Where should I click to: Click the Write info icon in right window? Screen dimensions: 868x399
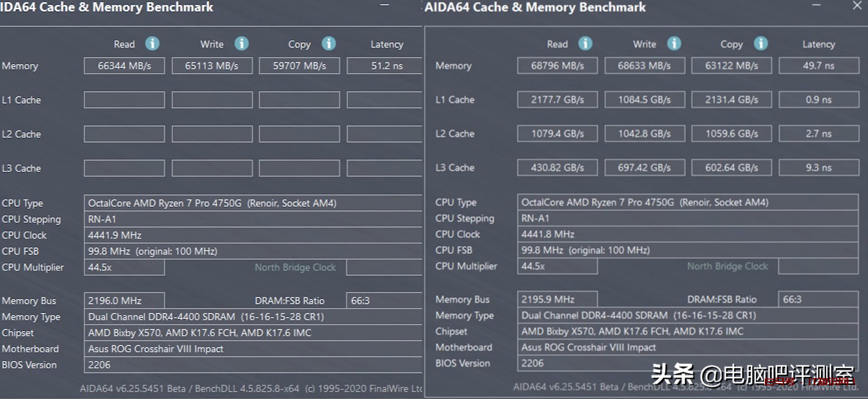(674, 44)
